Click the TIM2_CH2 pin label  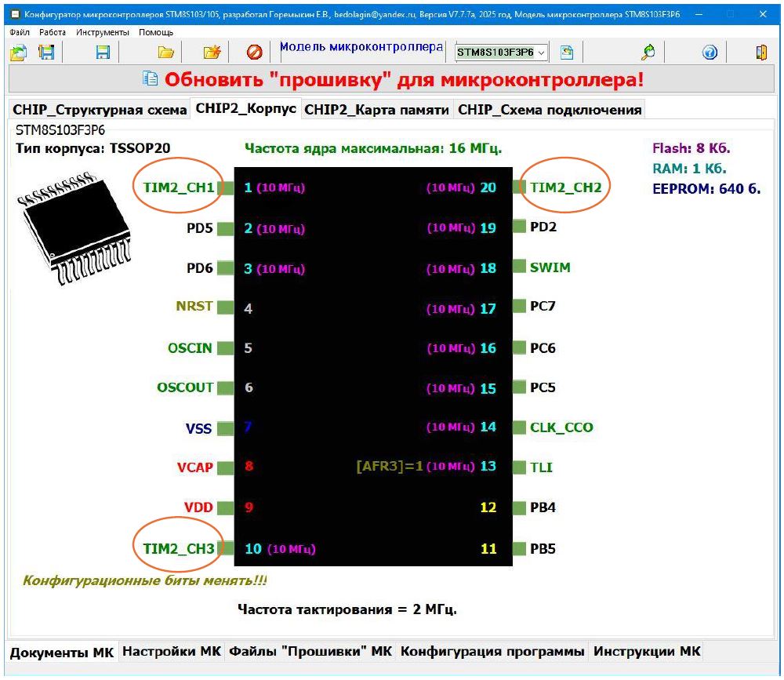pyautogui.click(x=565, y=187)
